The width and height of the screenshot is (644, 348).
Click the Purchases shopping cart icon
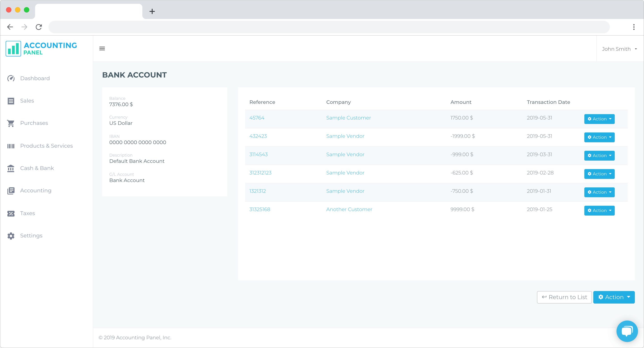tap(11, 123)
